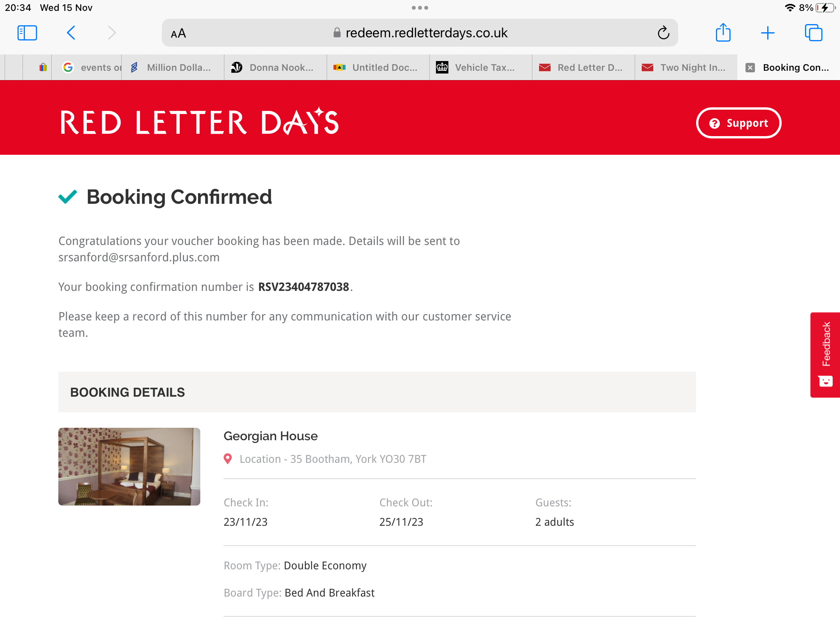The image size is (840, 630).
Task: Tap the Wi-Fi status icon
Action: point(790,8)
